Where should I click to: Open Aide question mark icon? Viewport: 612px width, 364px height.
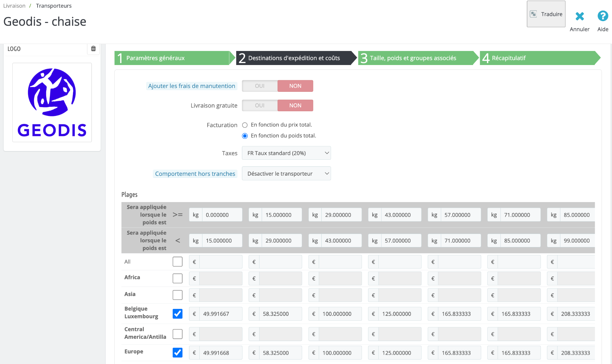tap(602, 16)
